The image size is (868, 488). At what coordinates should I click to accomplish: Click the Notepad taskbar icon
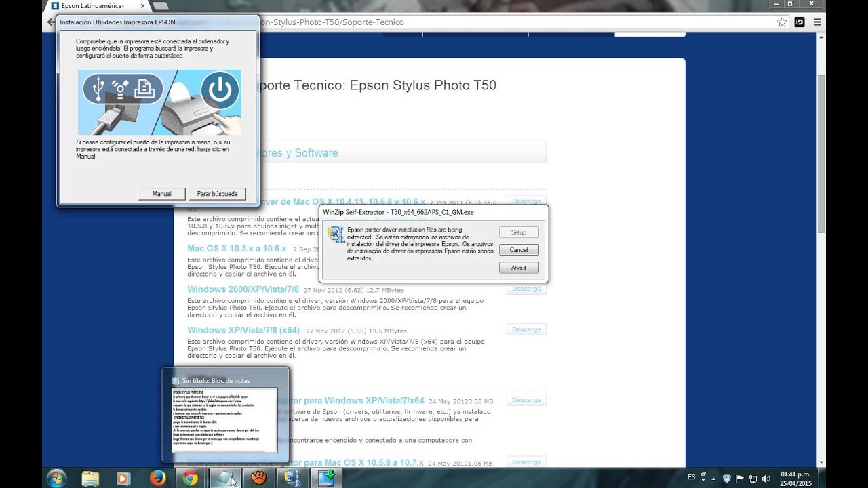tap(224, 478)
